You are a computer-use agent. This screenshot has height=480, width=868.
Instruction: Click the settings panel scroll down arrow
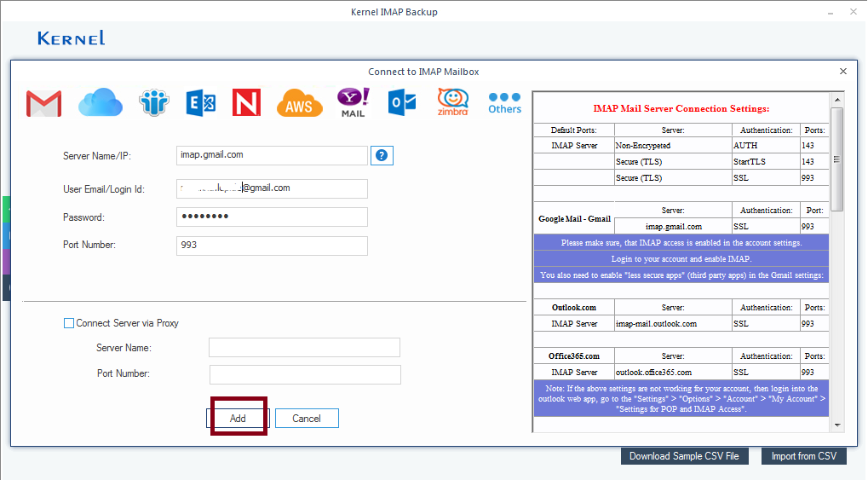coord(837,425)
